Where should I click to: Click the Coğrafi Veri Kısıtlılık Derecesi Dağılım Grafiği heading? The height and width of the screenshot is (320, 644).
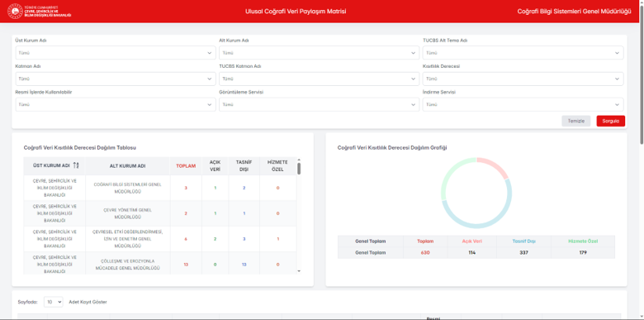[392, 147]
